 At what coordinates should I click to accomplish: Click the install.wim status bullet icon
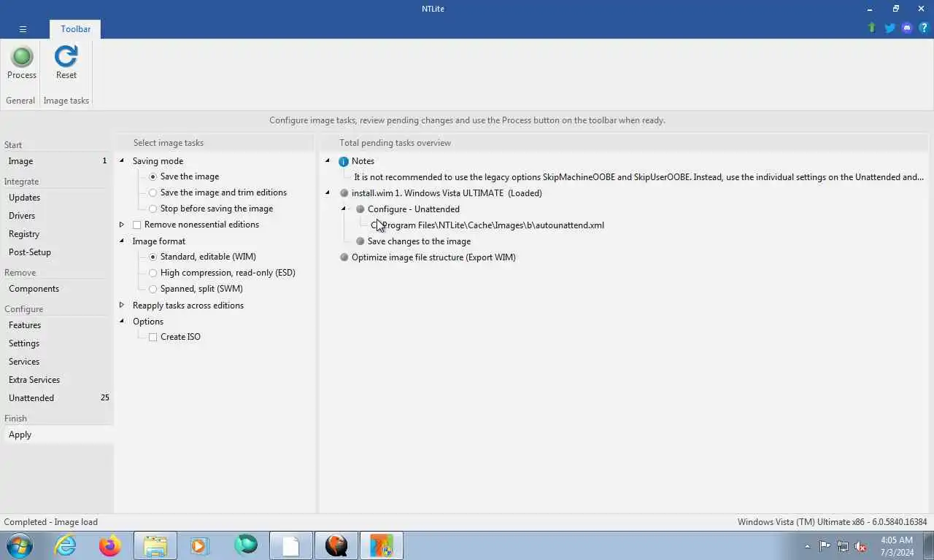click(x=344, y=193)
